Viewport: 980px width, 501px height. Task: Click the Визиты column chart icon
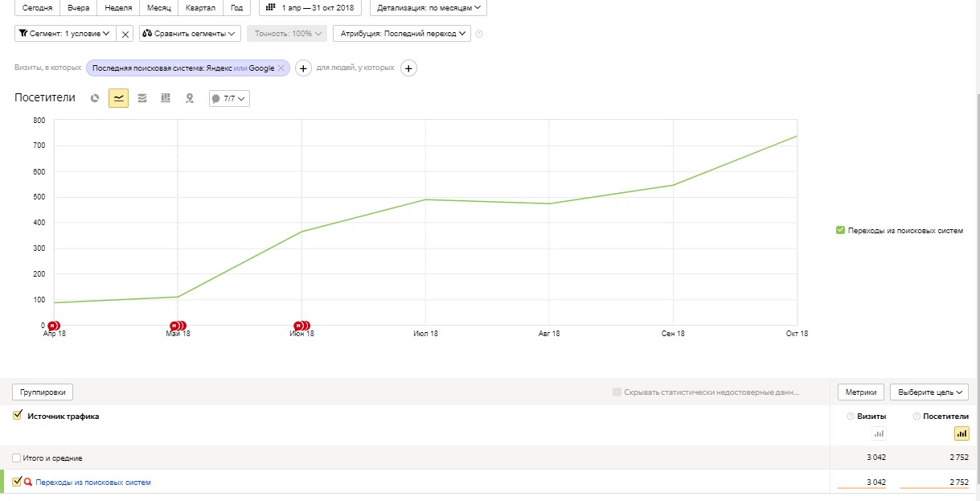(879, 433)
